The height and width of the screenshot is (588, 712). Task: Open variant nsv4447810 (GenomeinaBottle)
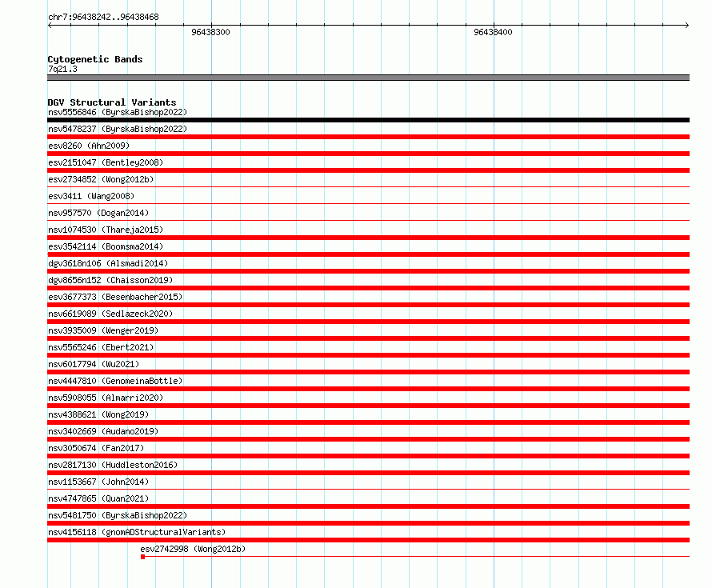115,381
